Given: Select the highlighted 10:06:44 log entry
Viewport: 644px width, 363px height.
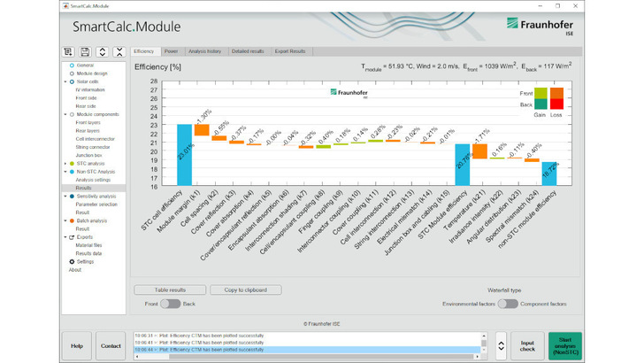Looking at the screenshot, I should click(x=307, y=350).
